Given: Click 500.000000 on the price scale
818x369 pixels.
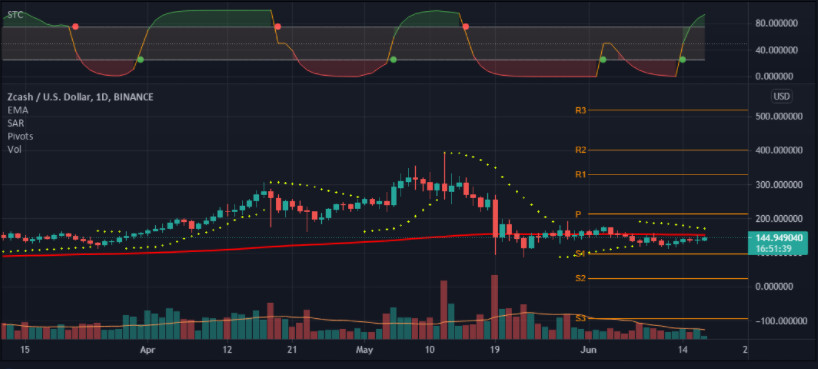Looking at the screenshot, I should coord(778,116).
